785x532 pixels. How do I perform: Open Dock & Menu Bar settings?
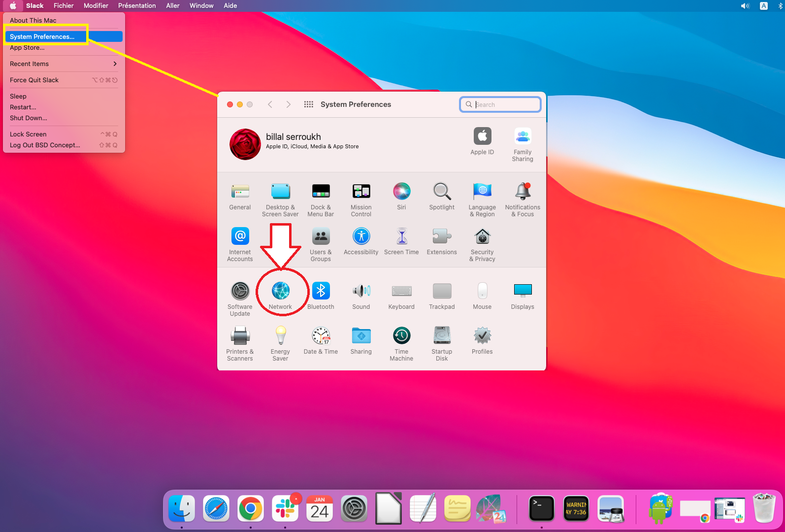point(321,192)
